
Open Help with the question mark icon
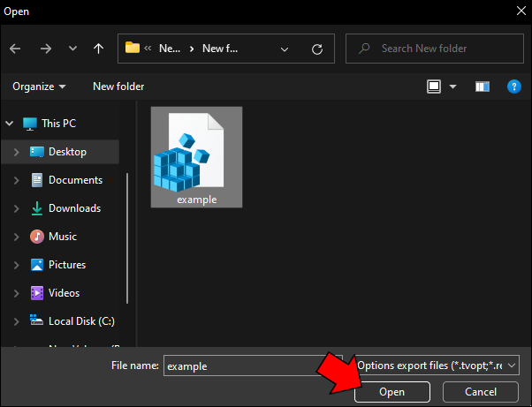pyautogui.click(x=514, y=87)
